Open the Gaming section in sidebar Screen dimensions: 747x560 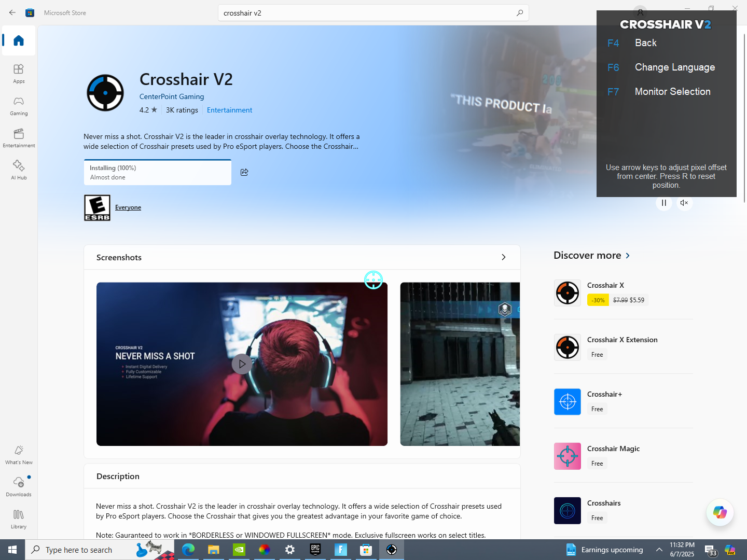coord(19,105)
